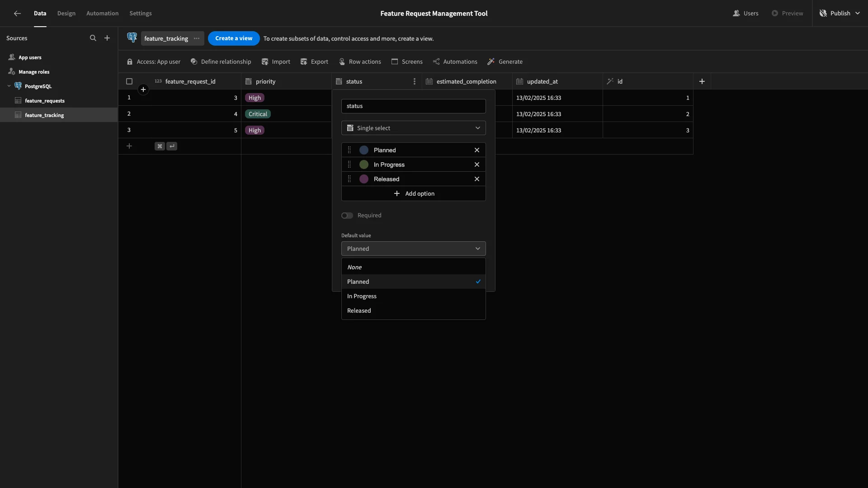868x488 pixels.
Task: Click the estimated_completion calendar icon
Action: 429,81
